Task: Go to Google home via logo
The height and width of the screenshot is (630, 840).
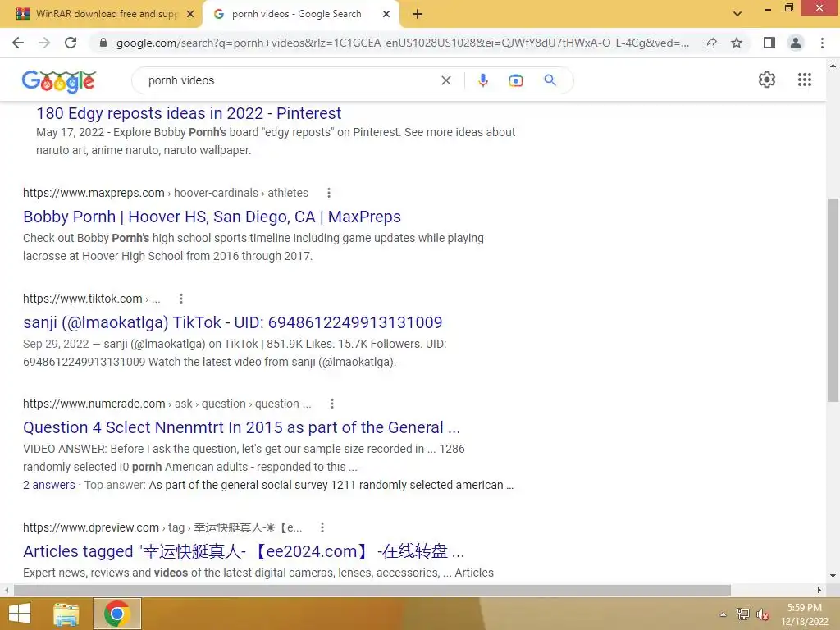Action: [x=59, y=81]
